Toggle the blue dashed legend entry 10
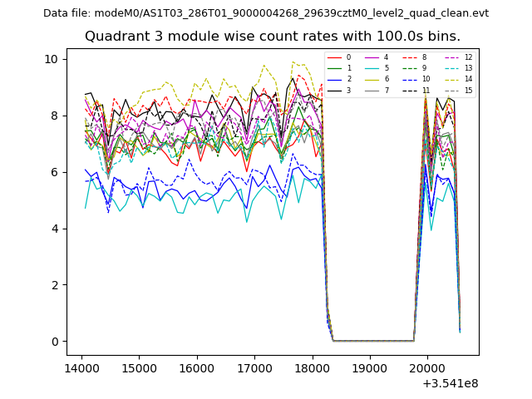 (x=409, y=79)
